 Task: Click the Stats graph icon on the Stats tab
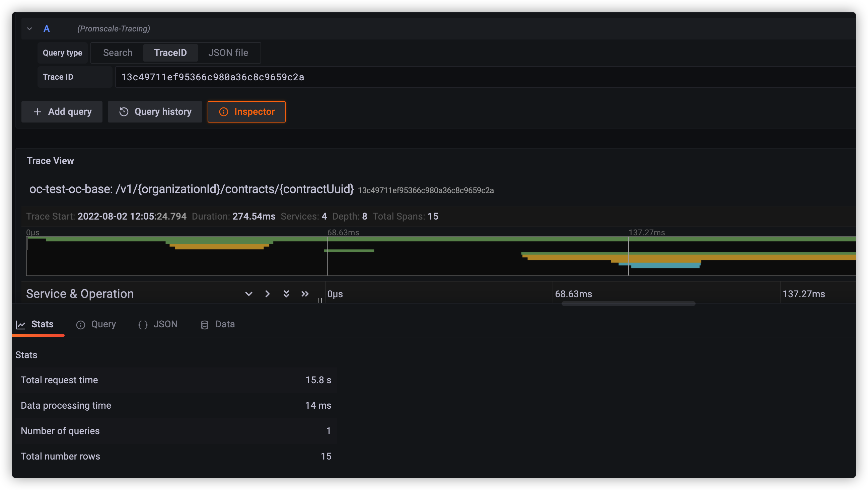pos(20,324)
